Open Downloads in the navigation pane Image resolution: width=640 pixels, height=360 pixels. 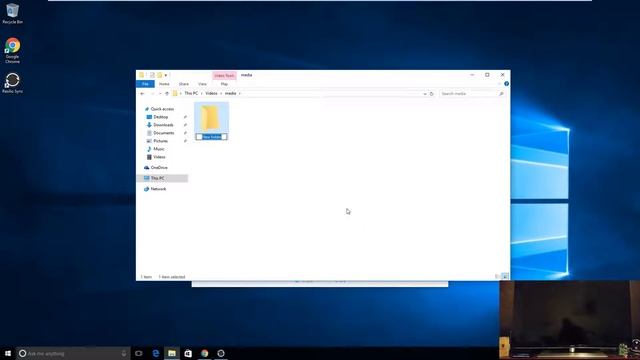(x=163, y=125)
